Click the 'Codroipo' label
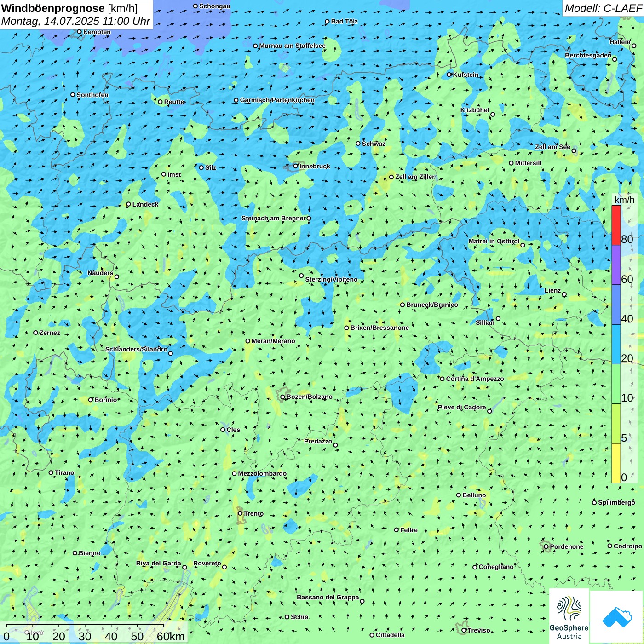The height and width of the screenshot is (644, 644). pyautogui.click(x=627, y=546)
